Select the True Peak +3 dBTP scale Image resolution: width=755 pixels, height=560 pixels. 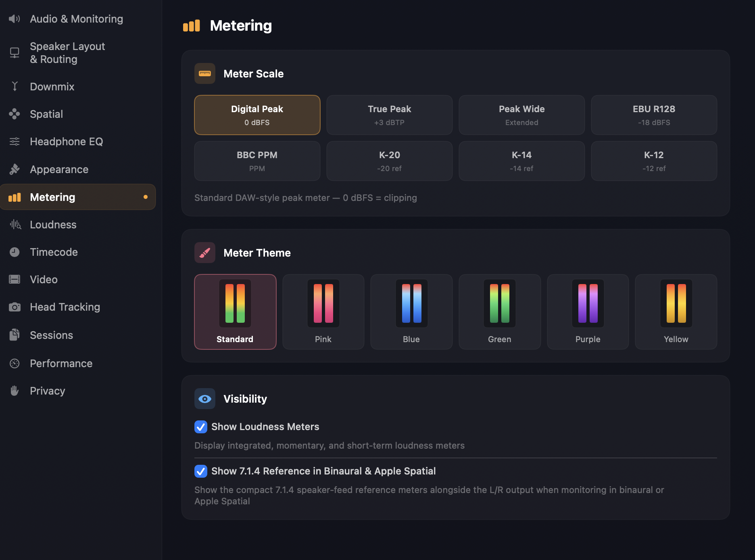(x=390, y=115)
